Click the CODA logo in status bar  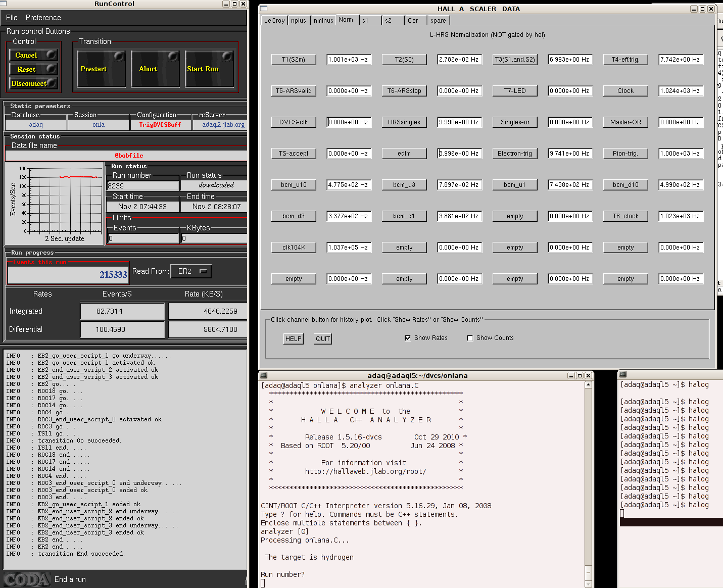pos(27,579)
